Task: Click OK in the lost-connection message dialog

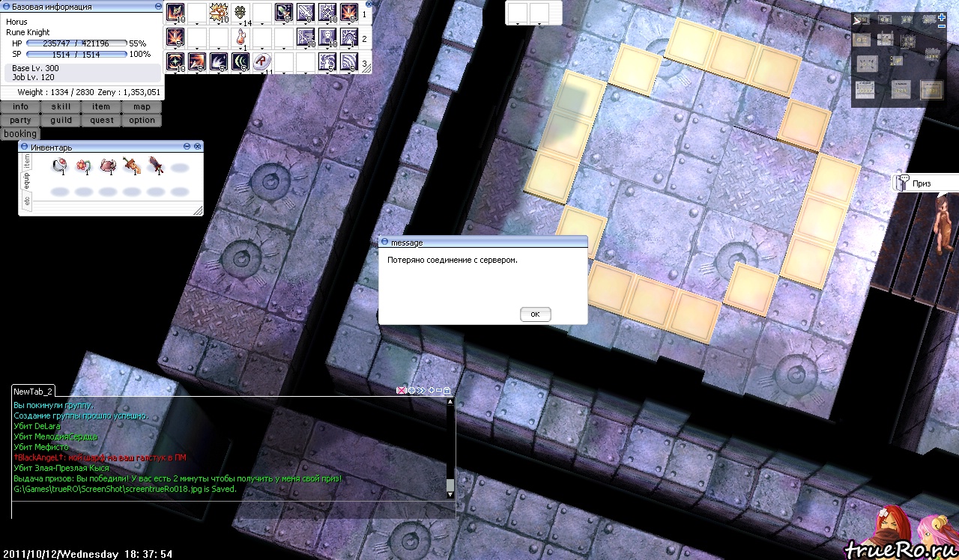Action: [535, 314]
